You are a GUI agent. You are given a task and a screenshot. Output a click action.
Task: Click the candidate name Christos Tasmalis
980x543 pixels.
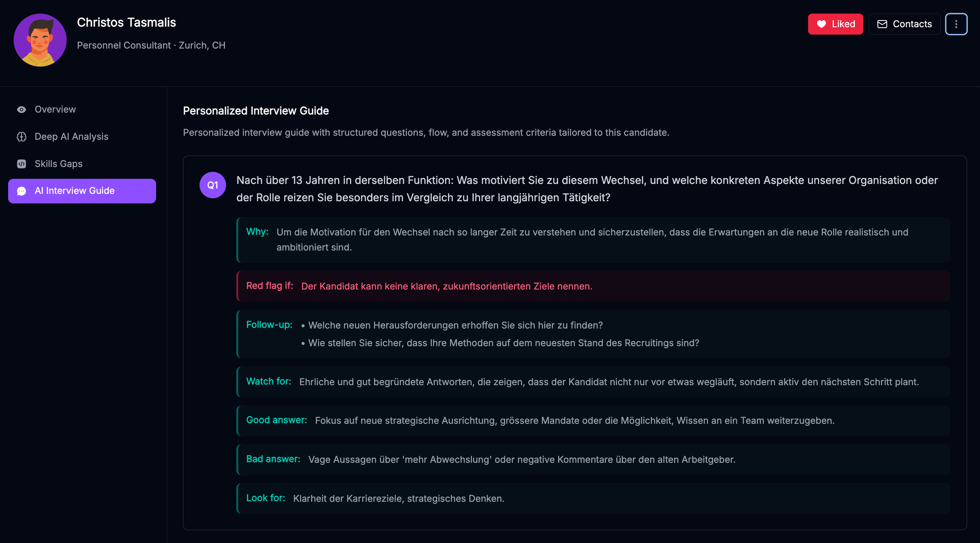(126, 22)
